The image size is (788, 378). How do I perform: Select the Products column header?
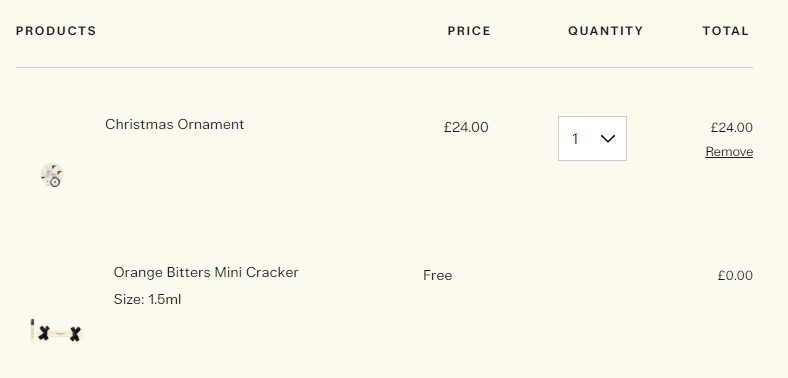[x=56, y=31]
